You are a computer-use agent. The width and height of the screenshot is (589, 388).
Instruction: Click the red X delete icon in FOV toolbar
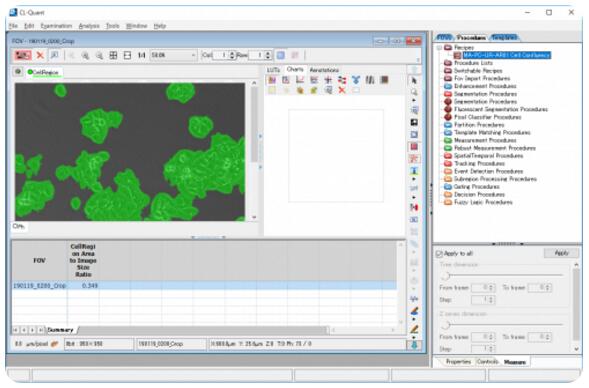click(40, 56)
